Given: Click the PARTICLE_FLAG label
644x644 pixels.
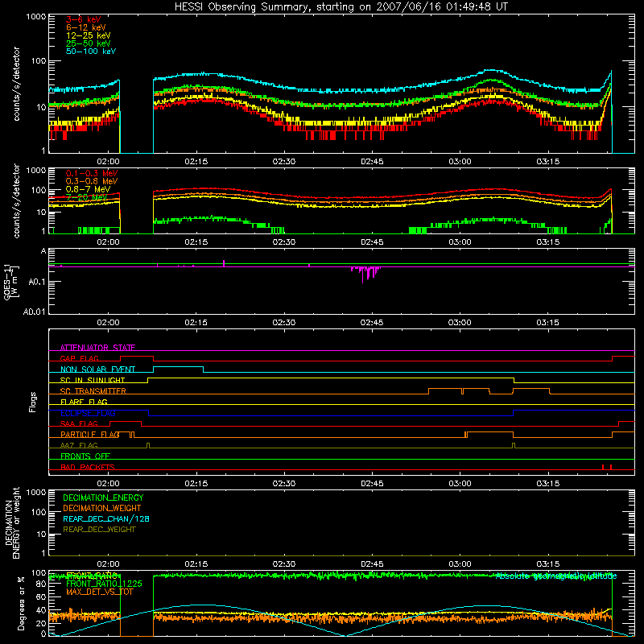Looking at the screenshot, I should point(90,435).
